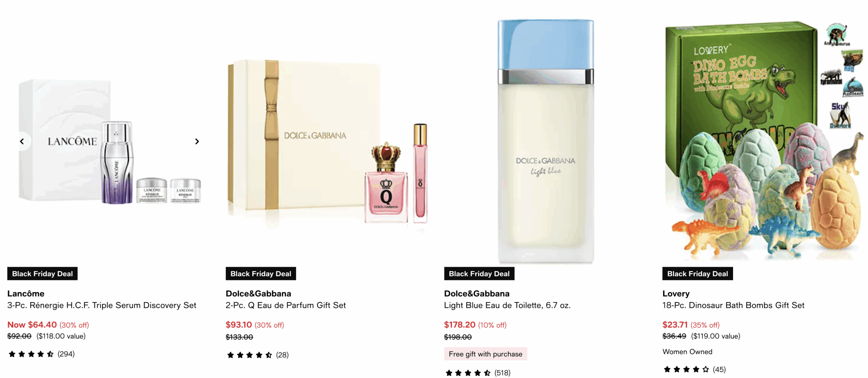The width and height of the screenshot is (868, 378).
Task: Select Black Friday Deal badge on Lancôme set
Action: point(42,274)
